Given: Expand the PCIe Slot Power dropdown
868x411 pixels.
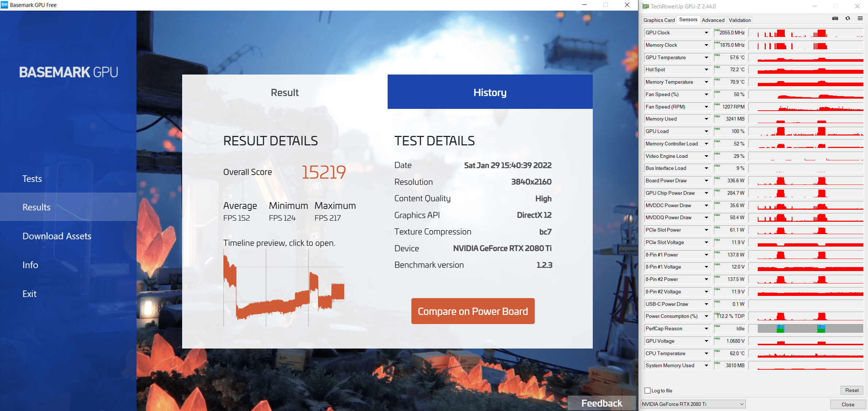Looking at the screenshot, I should 706,230.
